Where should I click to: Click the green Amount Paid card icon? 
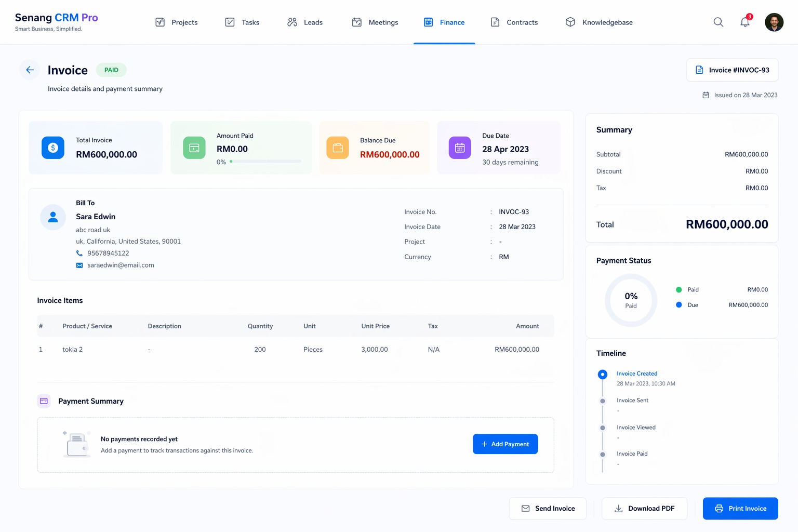click(194, 148)
